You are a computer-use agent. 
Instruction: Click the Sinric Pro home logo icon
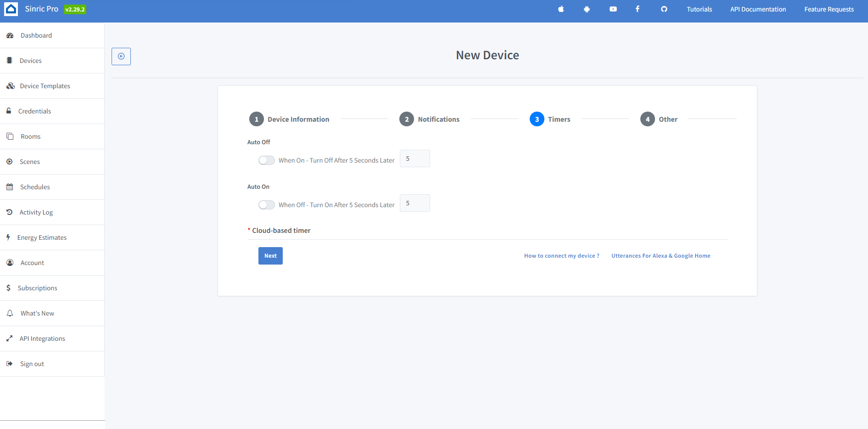coord(11,9)
